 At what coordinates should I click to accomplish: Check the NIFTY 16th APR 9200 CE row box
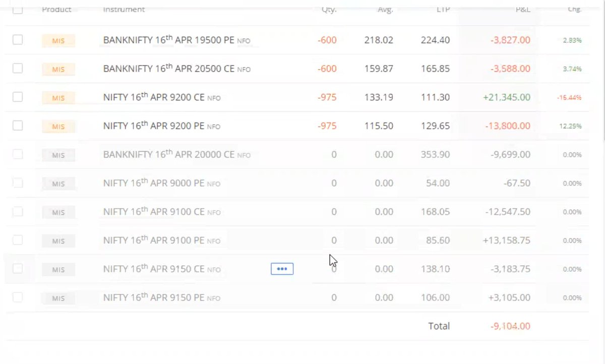(x=18, y=97)
